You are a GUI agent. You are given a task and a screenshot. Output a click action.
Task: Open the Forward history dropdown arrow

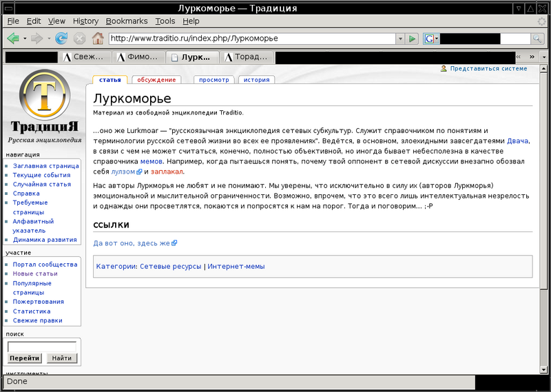pos(49,39)
